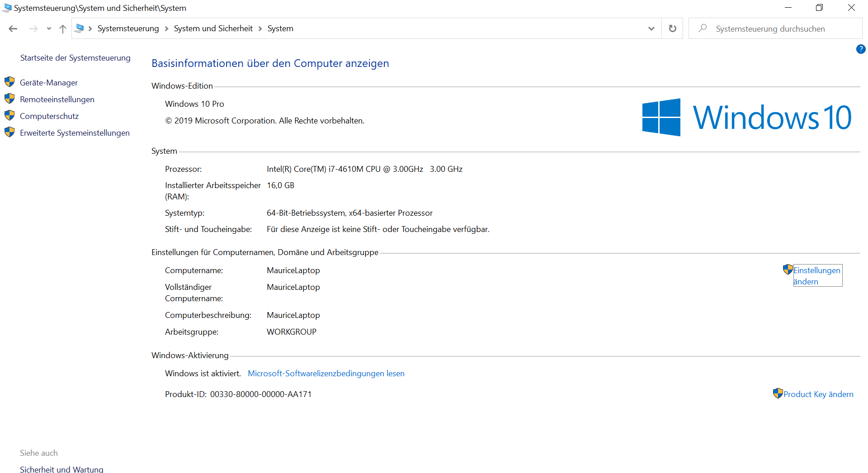Image resolution: width=868 pixels, height=473 pixels.
Task: Click MauriceLaptop next to Computerbeschreibung
Action: coord(293,315)
